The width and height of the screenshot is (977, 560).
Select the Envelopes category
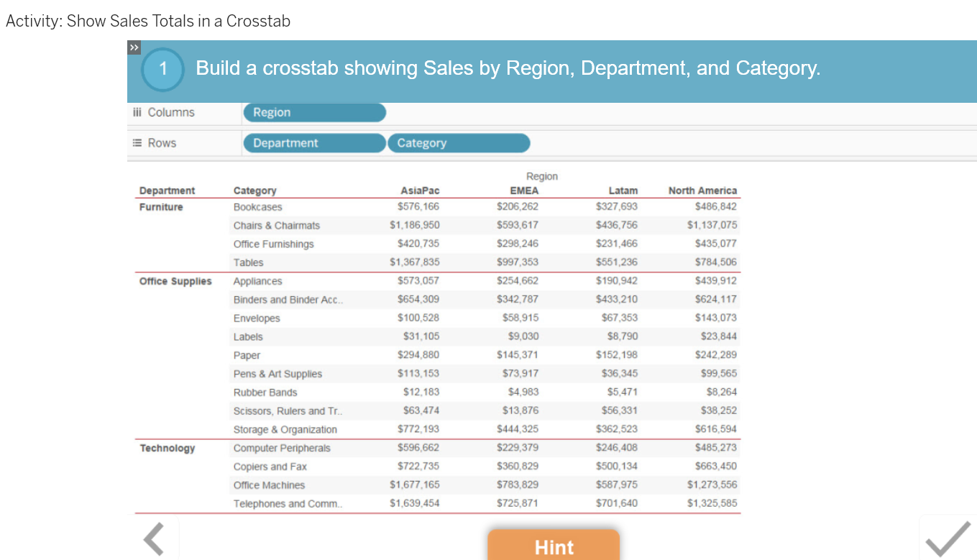tap(257, 318)
